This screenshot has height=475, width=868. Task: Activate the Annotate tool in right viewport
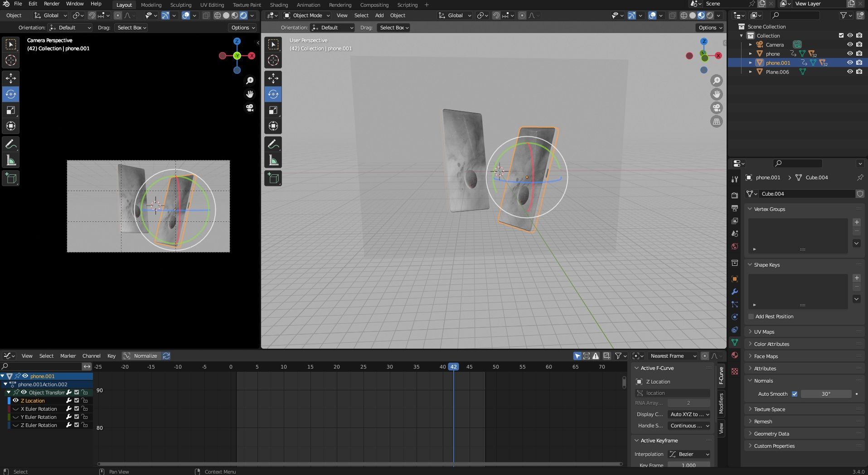click(x=273, y=144)
